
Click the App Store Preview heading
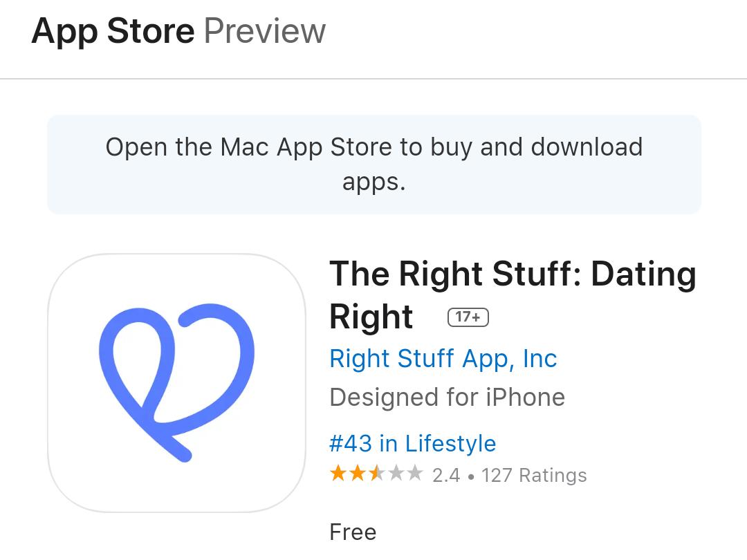(180, 30)
